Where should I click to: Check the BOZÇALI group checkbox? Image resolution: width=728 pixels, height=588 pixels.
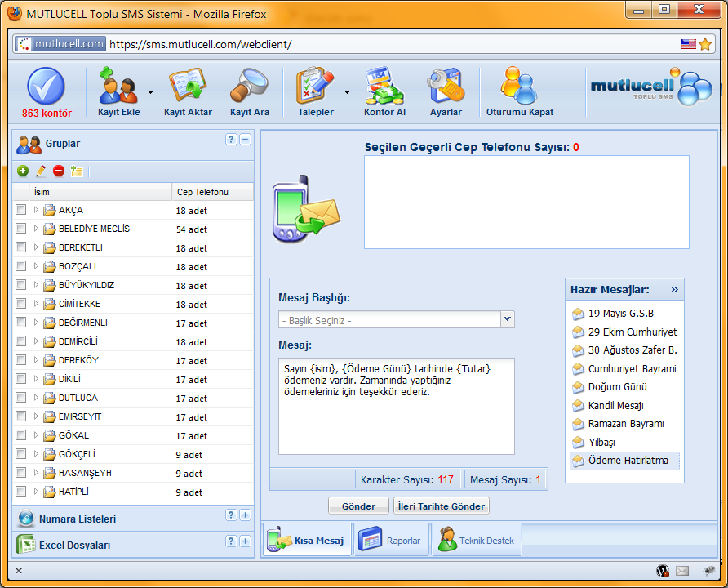21,265
